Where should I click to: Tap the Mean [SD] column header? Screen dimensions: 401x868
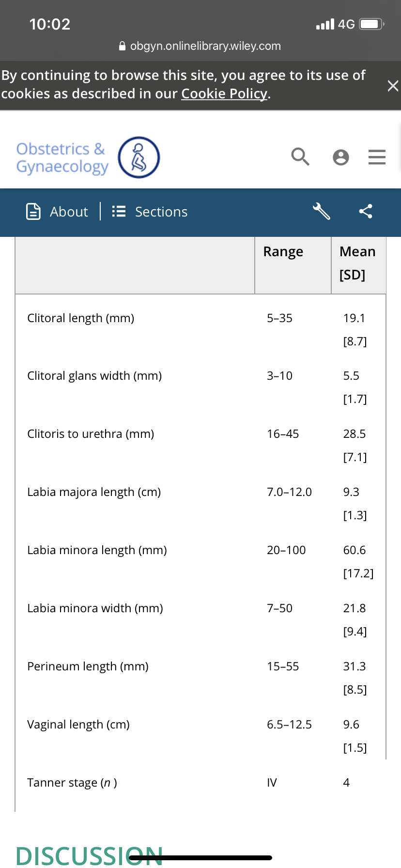(x=357, y=263)
